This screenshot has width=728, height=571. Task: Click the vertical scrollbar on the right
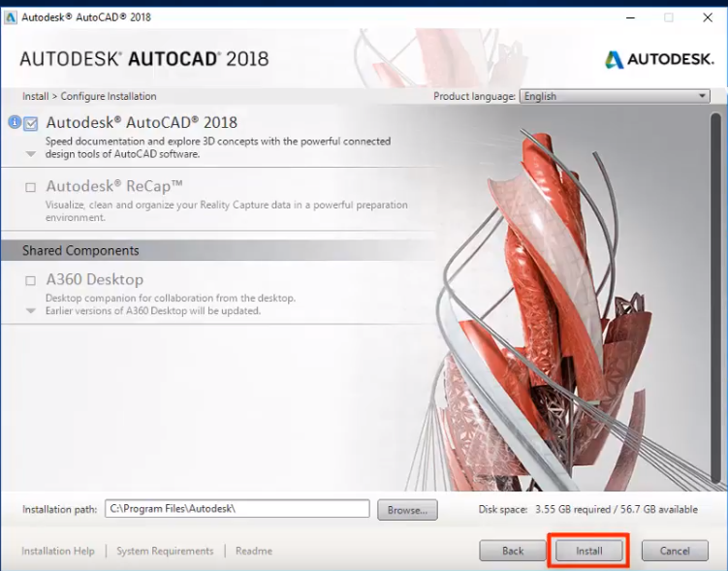pos(715,297)
